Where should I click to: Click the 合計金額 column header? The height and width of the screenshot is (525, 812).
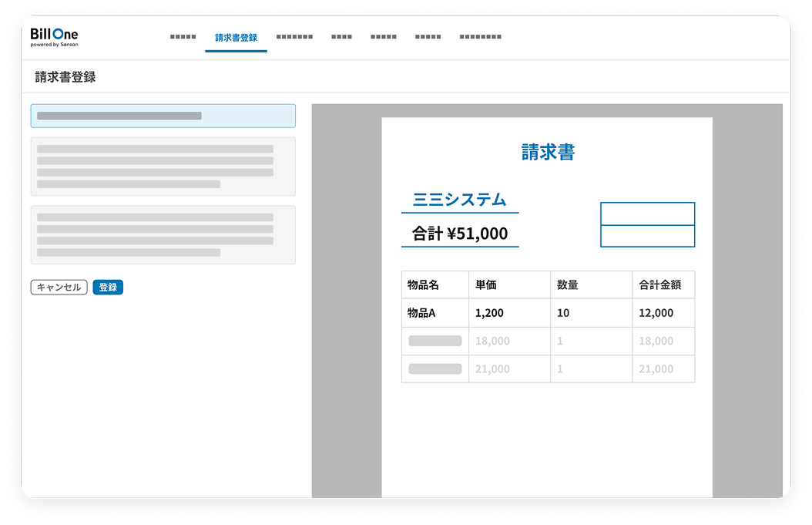point(655,285)
